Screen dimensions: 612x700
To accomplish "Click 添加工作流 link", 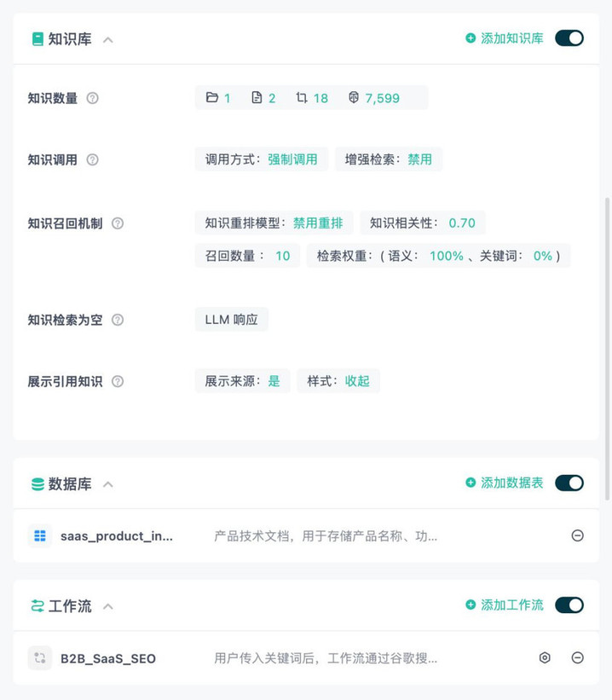I will point(505,605).
